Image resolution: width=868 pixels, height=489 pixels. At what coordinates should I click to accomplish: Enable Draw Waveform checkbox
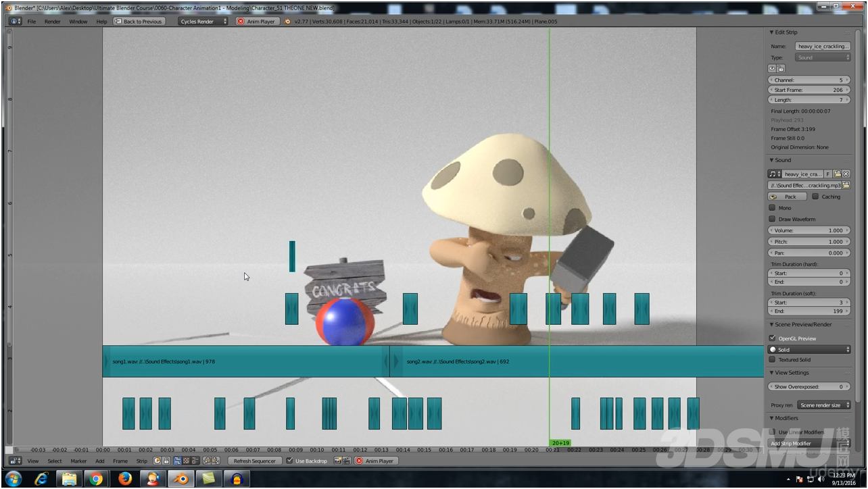(772, 219)
